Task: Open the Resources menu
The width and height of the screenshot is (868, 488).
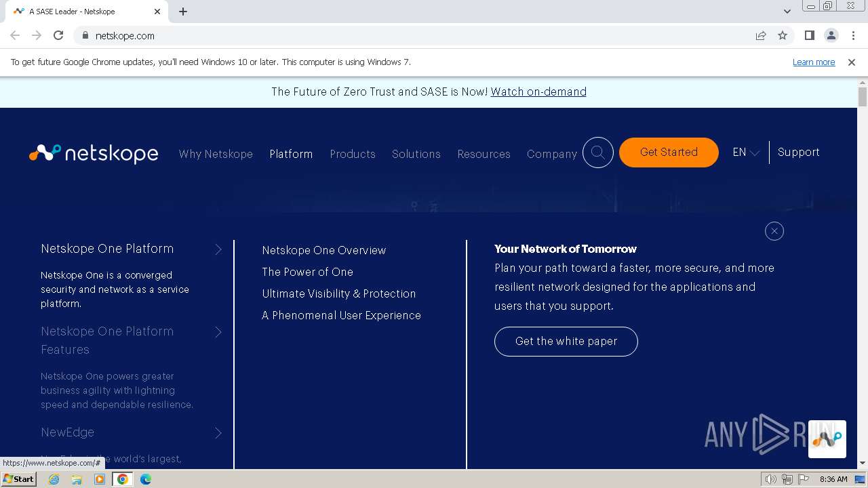Action: pyautogui.click(x=484, y=154)
